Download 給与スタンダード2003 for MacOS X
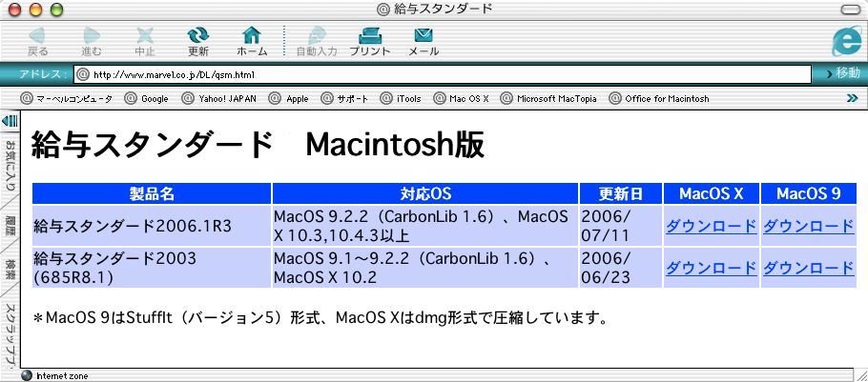Image resolution: width=868 pixels, height=382 pixels. [711, 268]
